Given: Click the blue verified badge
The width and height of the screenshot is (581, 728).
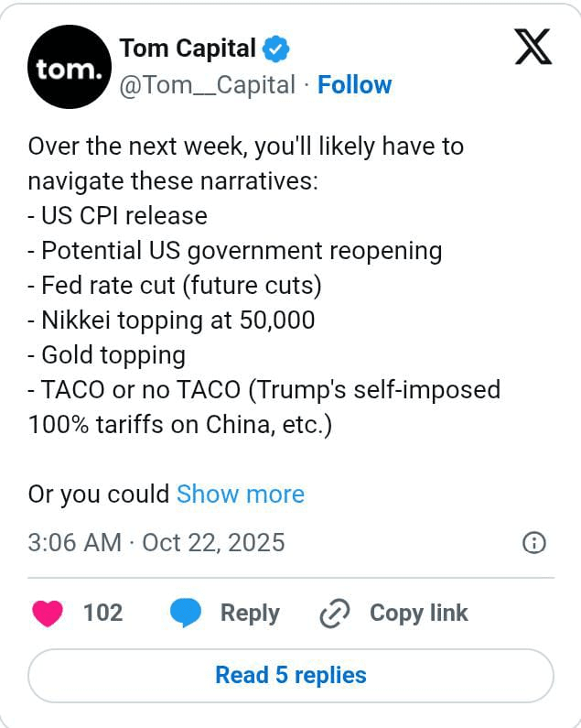Looking at the screenshot, I should pos(276,49).
